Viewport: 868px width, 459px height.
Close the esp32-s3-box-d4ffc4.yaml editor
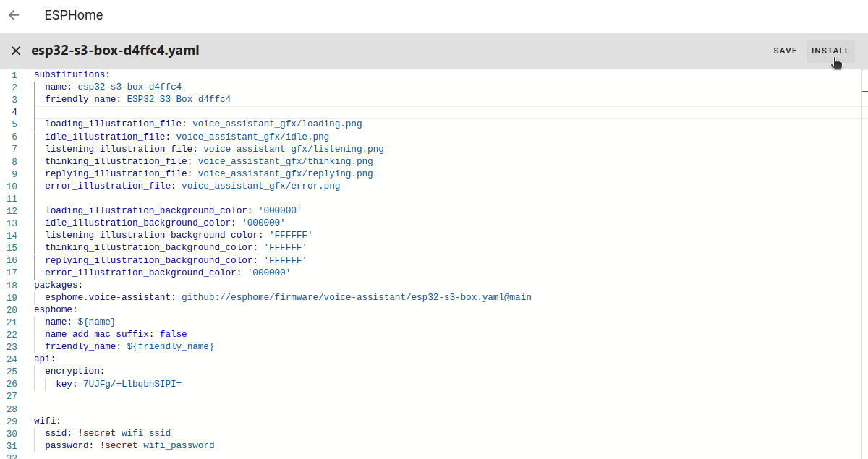coord(16,51)
